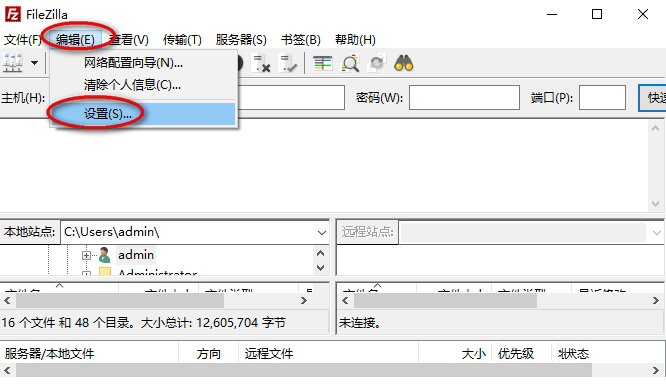Click queue pane scroll right arrow

656,370
